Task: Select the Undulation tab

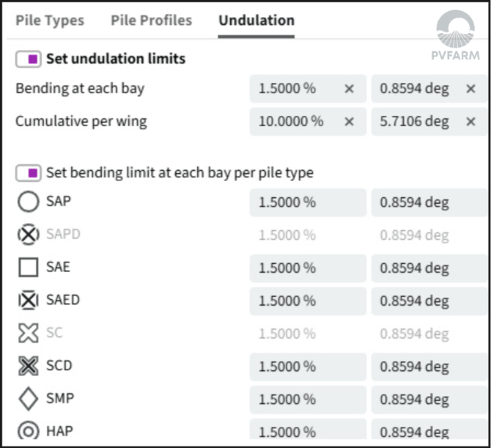Action: coord(256,21)
